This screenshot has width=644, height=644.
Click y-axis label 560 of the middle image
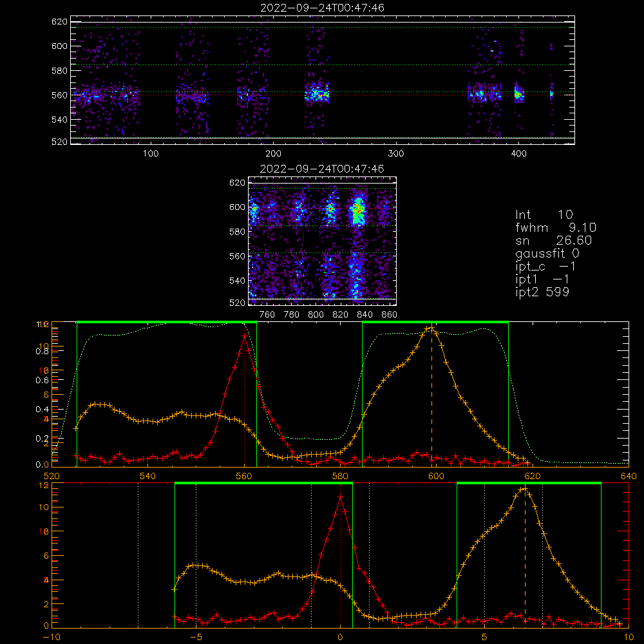click(x=238, y=256)
